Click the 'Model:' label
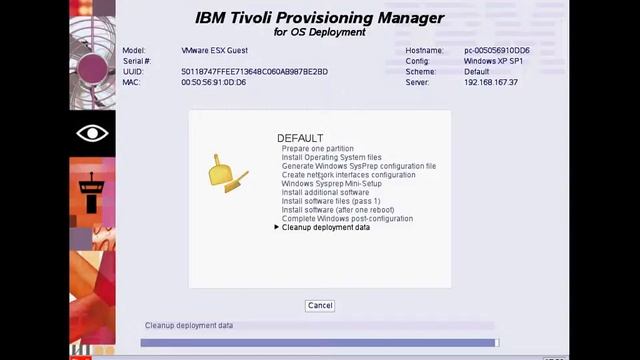Screen dimensions: 640x360 pyautogui.click(x=134, y=51)
